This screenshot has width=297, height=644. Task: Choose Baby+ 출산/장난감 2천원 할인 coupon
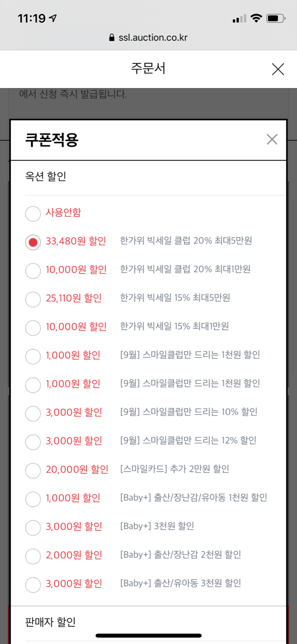[x=33, y=556]
